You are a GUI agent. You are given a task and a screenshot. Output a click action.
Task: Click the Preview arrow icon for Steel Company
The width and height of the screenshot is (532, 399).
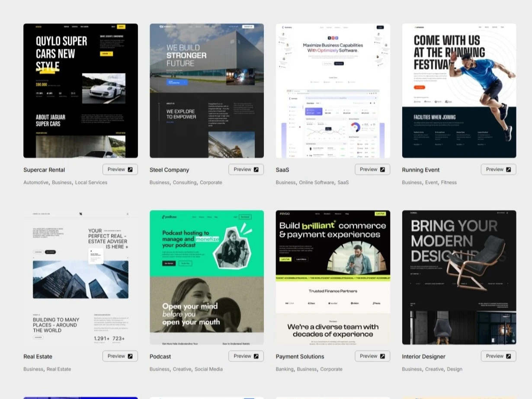[x=256, y=169]
